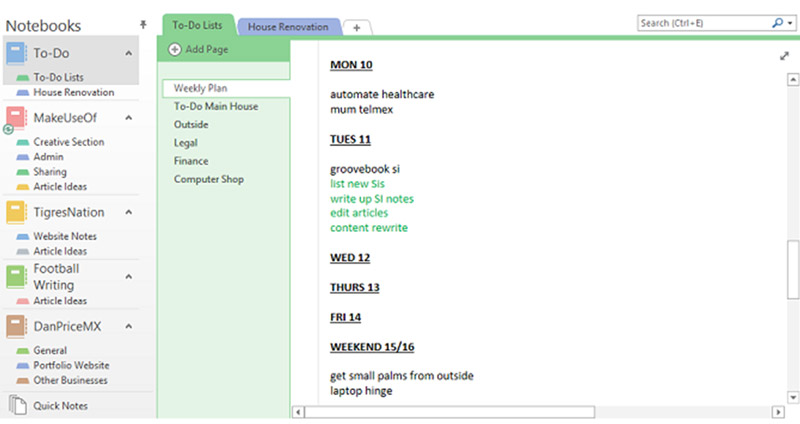The image size is (800, 424).
Task: Collapse the MakeUseOf notebook sections
Action: point(129,119)
